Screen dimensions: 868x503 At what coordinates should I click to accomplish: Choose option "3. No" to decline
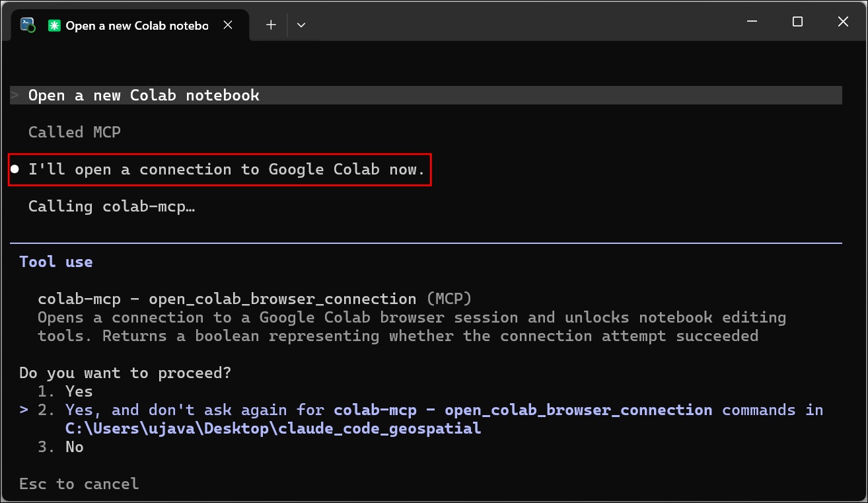click(x=61, y=447)
